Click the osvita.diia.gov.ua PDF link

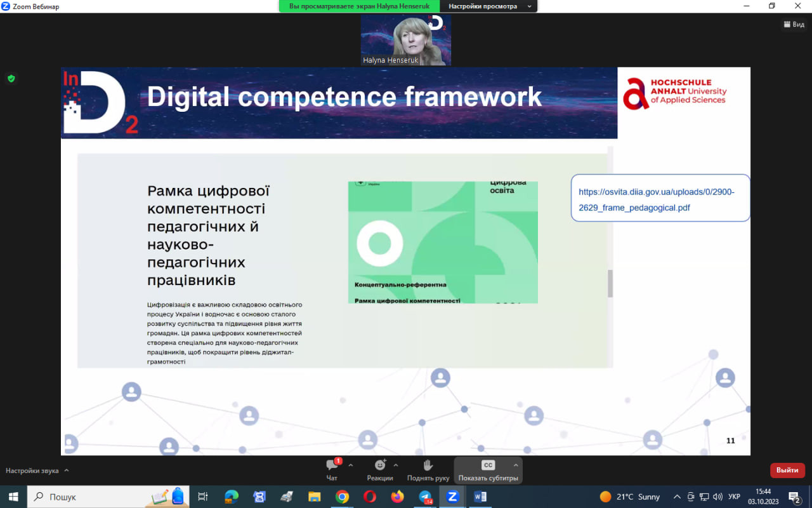tap(657, 199)
